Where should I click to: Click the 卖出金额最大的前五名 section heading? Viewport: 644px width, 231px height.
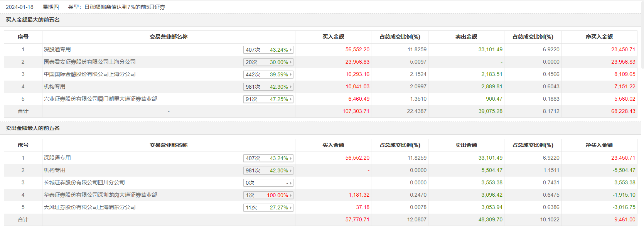click(33, 128)
